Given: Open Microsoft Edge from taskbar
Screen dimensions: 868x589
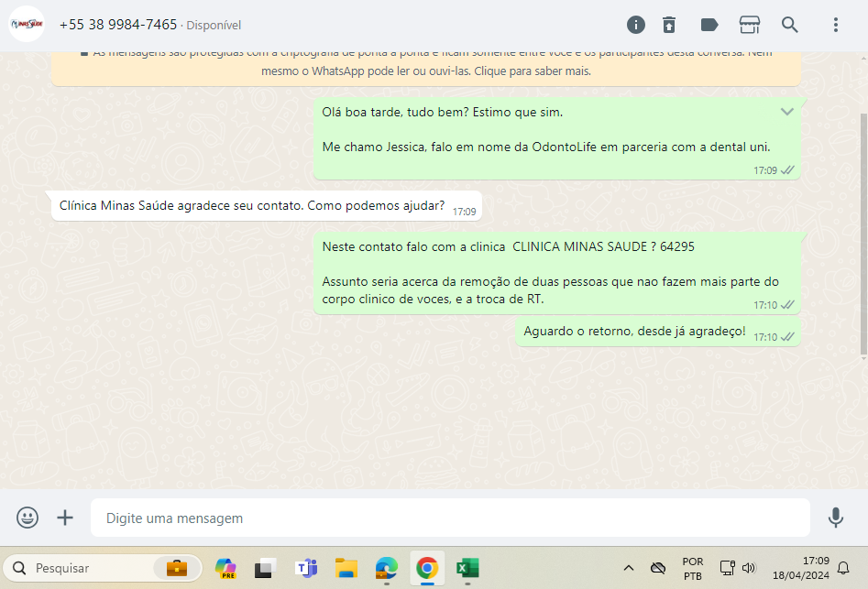Looking at the screenshot, I should tap(387, 568).
